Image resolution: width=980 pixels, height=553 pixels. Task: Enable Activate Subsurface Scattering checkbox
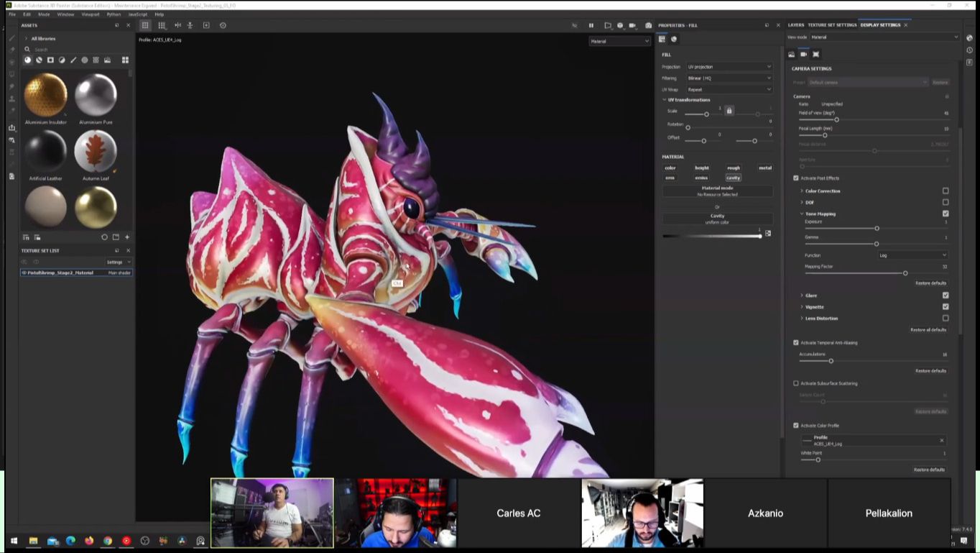click(x=796, y=383)
